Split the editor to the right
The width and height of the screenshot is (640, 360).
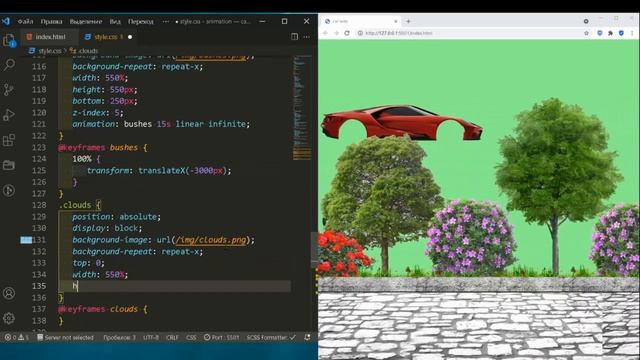click(x=294, y=37)
